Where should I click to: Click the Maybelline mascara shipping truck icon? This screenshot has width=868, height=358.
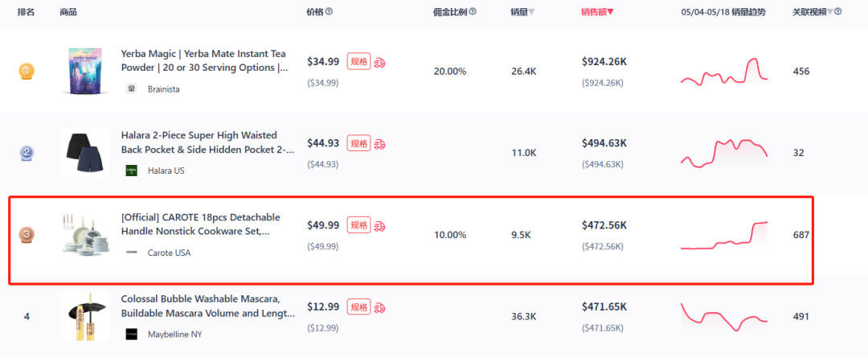point(380,307)
